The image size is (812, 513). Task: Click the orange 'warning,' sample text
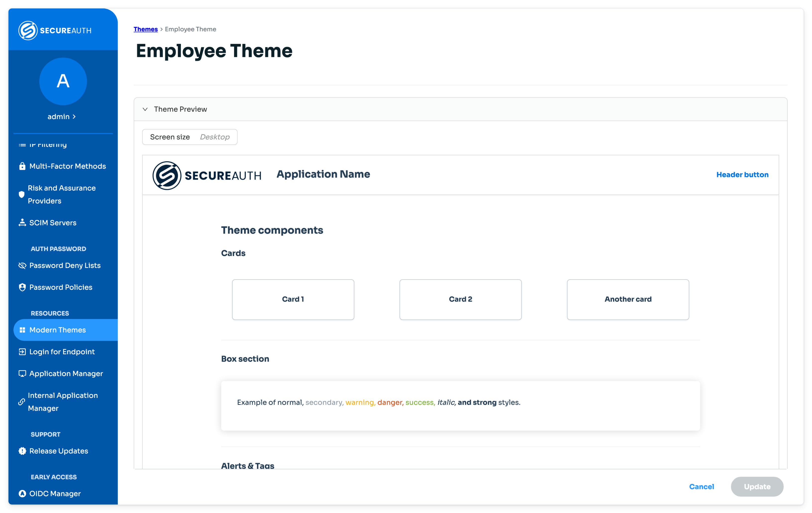tap(360, 402)
